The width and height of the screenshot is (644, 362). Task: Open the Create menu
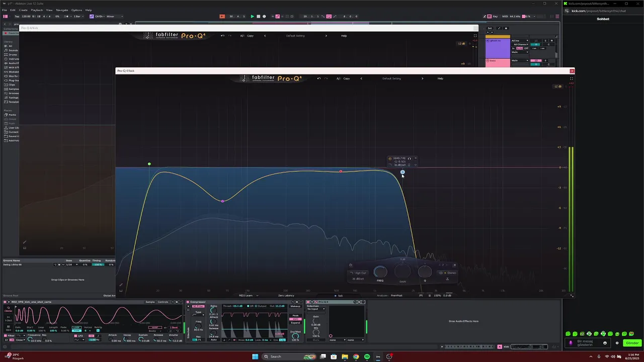point(23,10)
